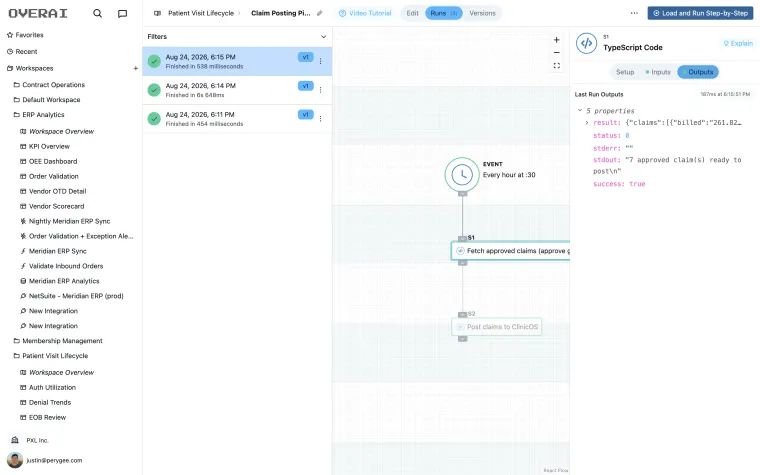Image resolution: width=760 pixels, height=475 pixels.
Task: Collapse the 5 properties tree
Action: [580, 111]
